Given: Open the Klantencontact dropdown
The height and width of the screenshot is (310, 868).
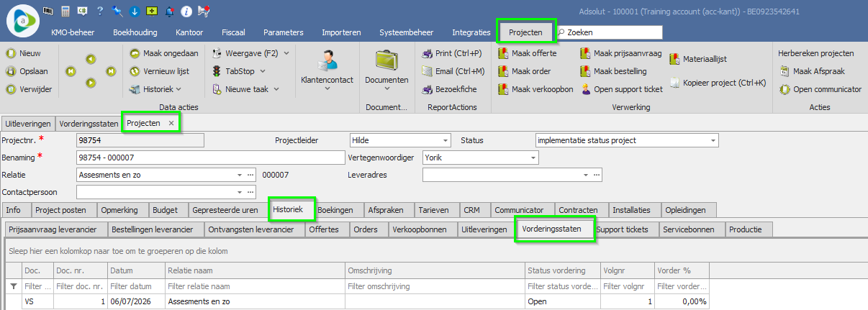Looking at the screenshot, I should 327,71.
